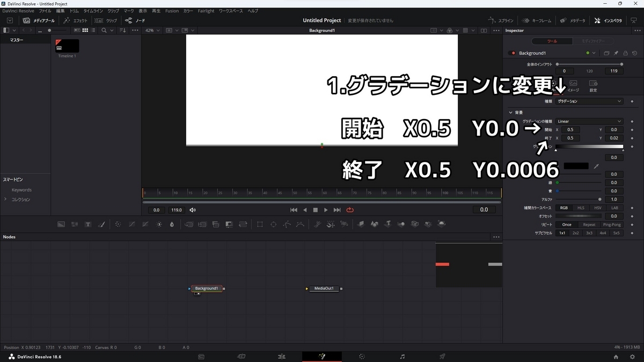Screen dimensions: 644x362
Task: Open the Linear gradient type dropdown
Action: coord(589,121)
